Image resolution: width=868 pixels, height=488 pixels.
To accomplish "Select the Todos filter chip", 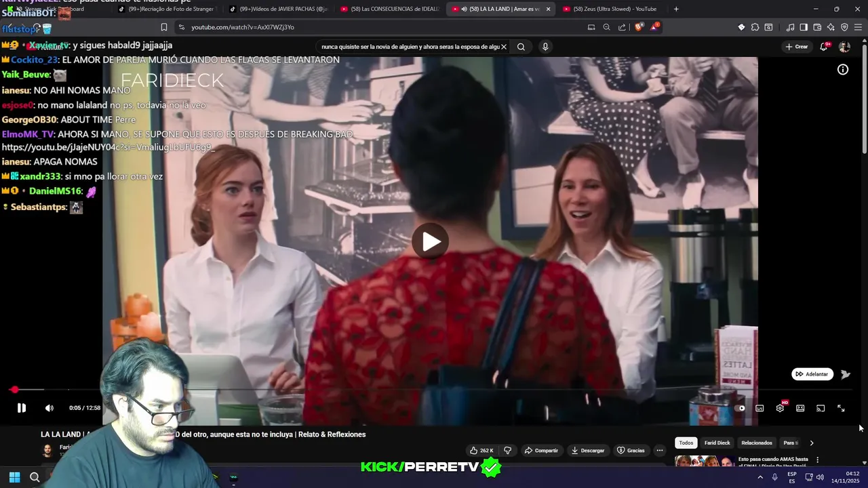I will (686, 443).
